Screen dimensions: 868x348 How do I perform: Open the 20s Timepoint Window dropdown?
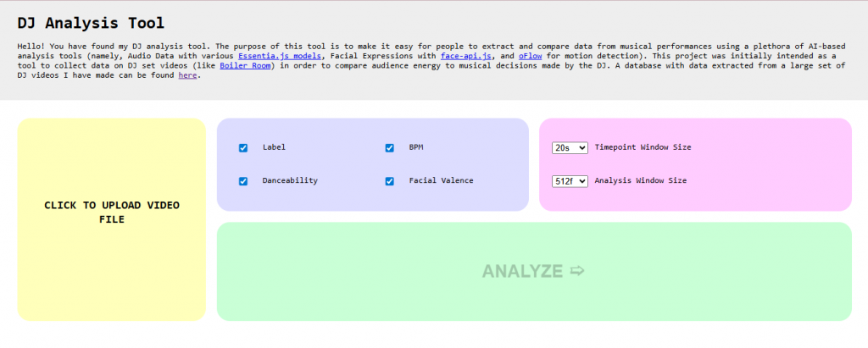point(569,147)
